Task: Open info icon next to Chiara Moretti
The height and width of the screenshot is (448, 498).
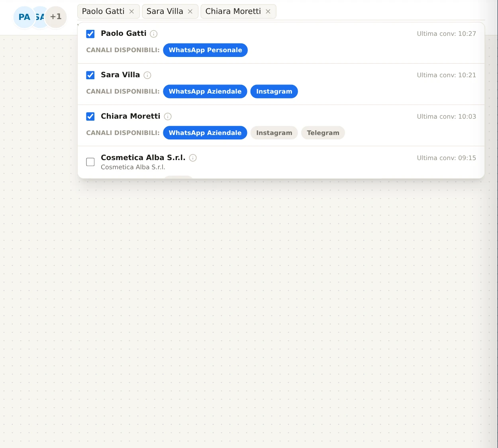Action: click(x=168, y=117)
